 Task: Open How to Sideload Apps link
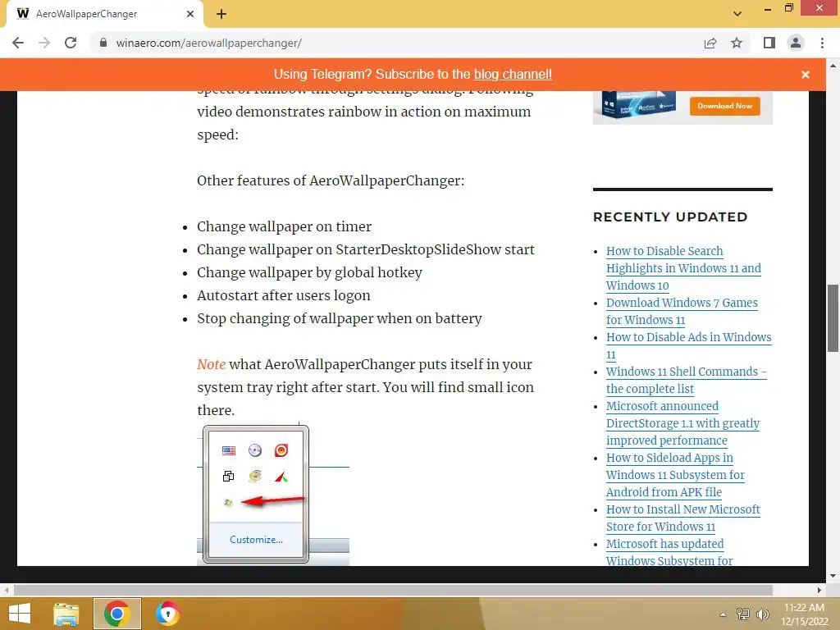[x=676, y=475]
